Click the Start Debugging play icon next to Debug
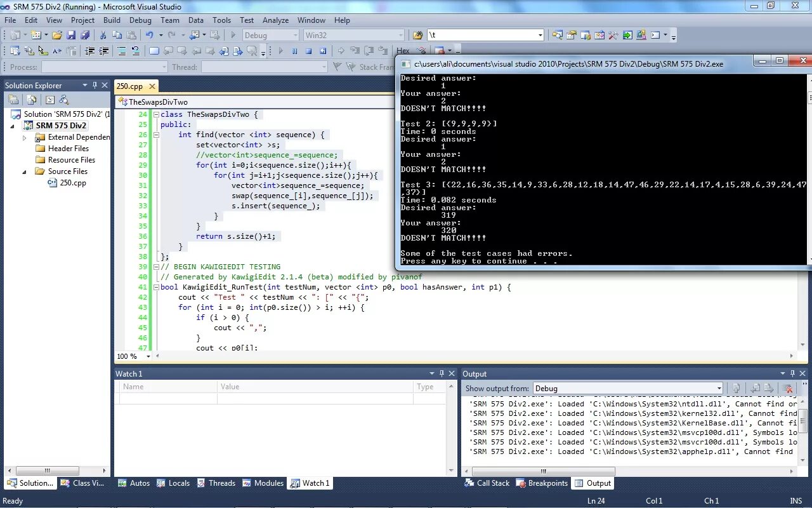Screen dimensions: 812x508 (x=233, y=35)
